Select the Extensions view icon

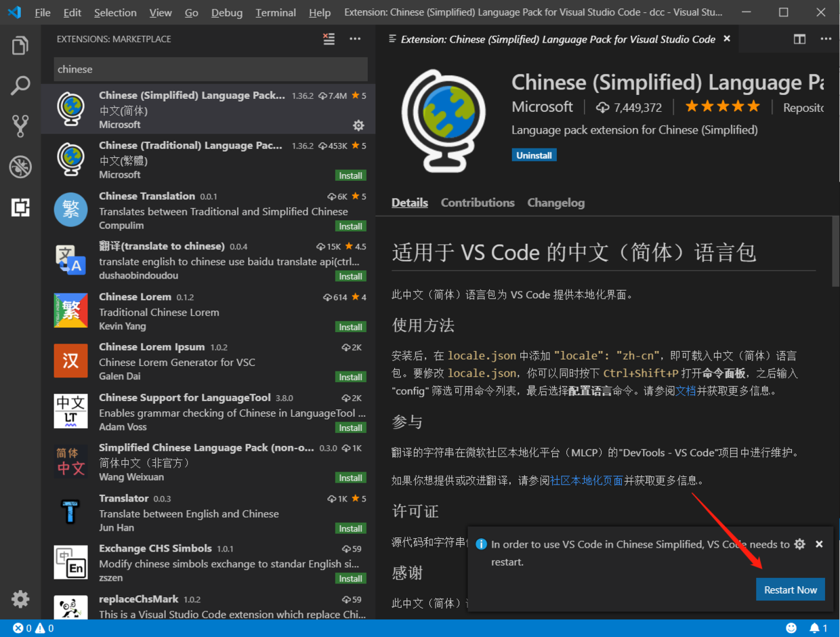coord(20,207)
